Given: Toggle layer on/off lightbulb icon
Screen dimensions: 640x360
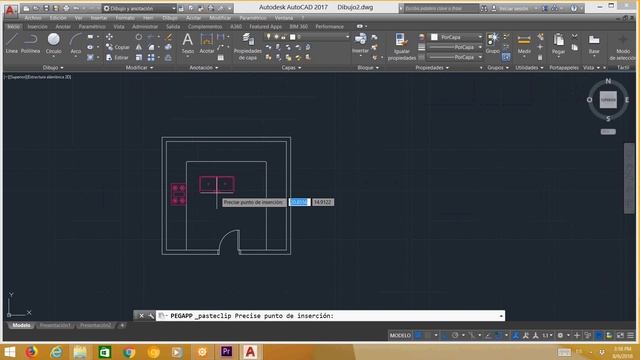Looking at the screenshot, I should pos(268,37).
